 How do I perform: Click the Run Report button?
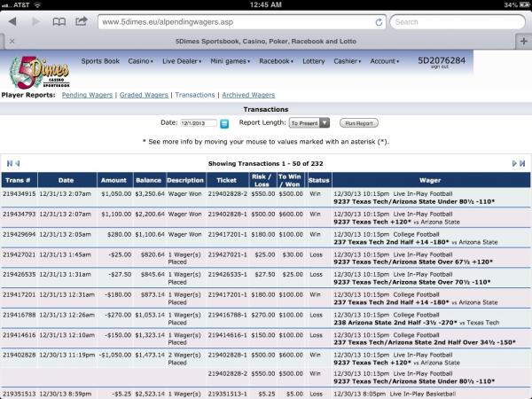pyautogui.click(x=359, y=123)
